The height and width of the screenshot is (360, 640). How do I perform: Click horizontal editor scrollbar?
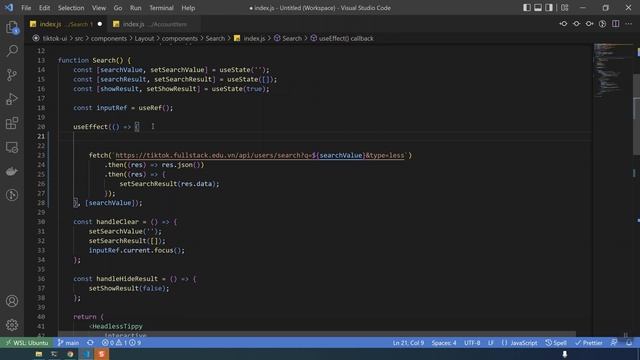point(317,334)
